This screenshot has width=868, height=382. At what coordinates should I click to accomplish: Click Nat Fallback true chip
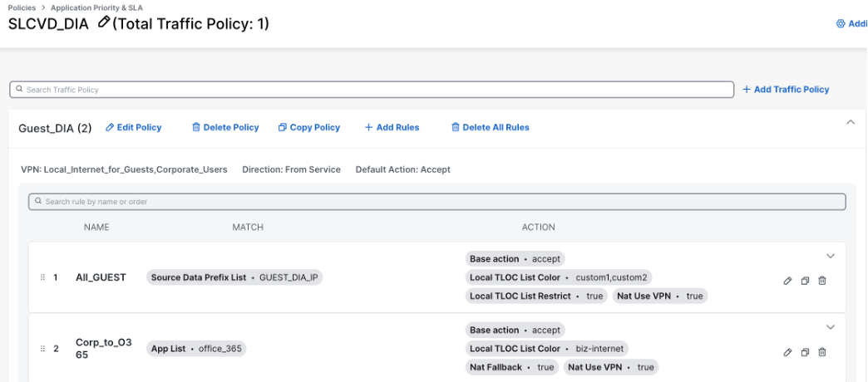(x=512, y=367)
